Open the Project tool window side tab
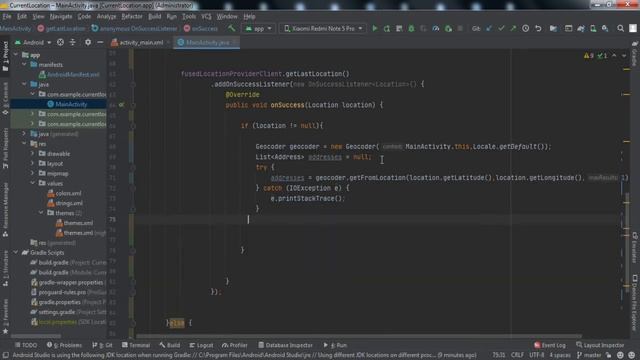Image resolution: width=640 pixels, height=360 pixels. click(5, 56)
